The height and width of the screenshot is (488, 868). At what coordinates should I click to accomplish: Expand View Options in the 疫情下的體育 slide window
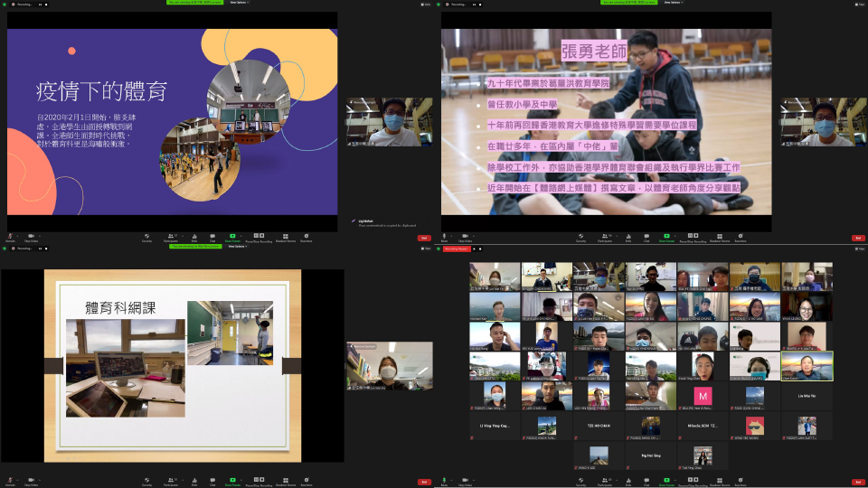239,2
